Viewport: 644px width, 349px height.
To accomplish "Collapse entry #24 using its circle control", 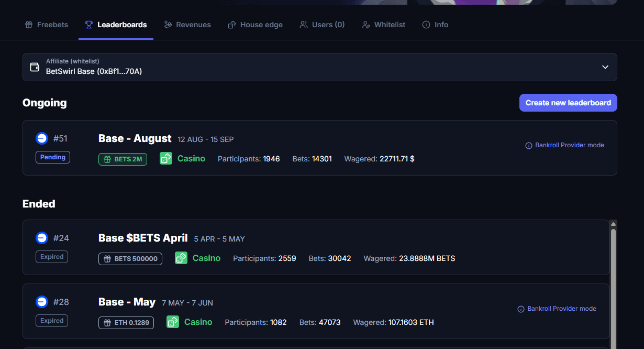I will pos(42,237).
